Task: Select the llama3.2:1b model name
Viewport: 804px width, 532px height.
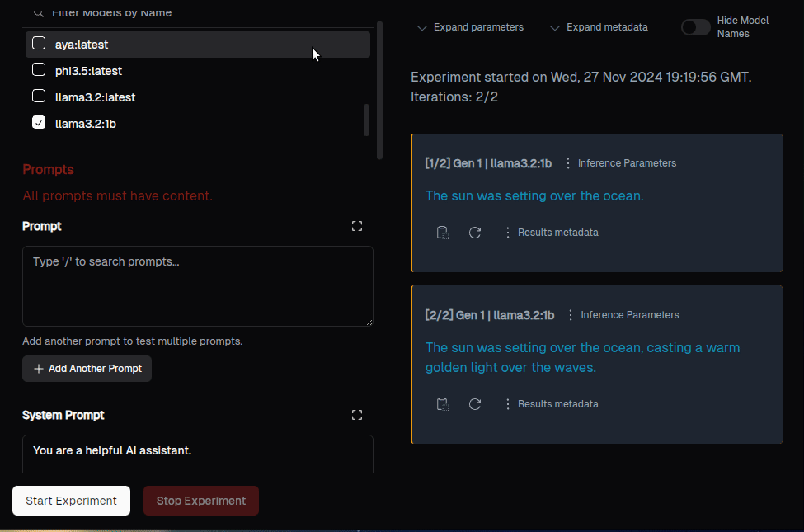Action: pyautogui.click(x=86, y=124)
